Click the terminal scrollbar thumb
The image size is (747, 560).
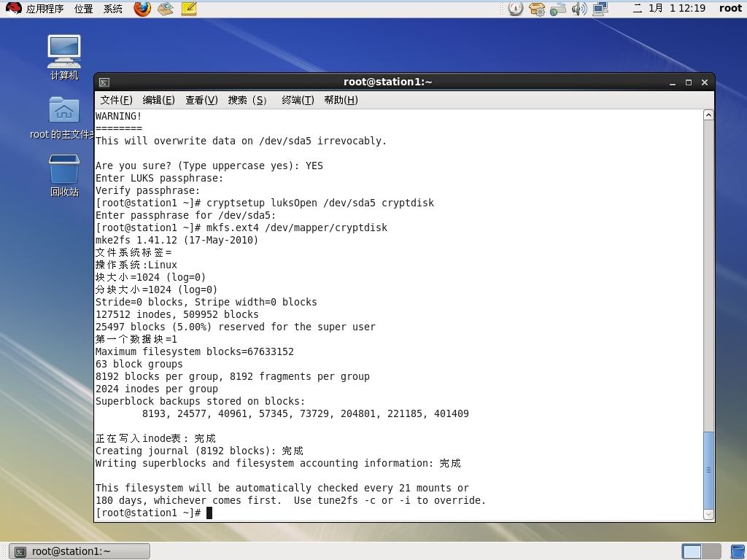pyautogui.click(x=708, y=470)
